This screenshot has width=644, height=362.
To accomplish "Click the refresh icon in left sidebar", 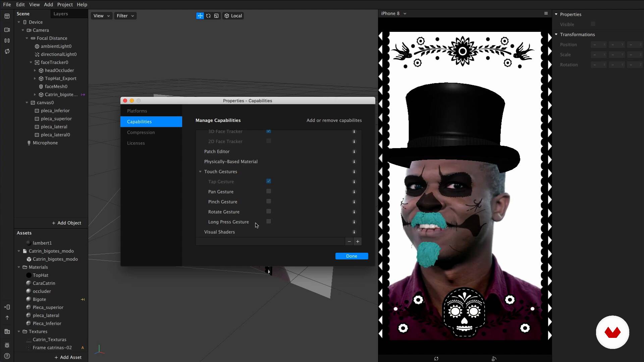I will (x=7, y=51).
